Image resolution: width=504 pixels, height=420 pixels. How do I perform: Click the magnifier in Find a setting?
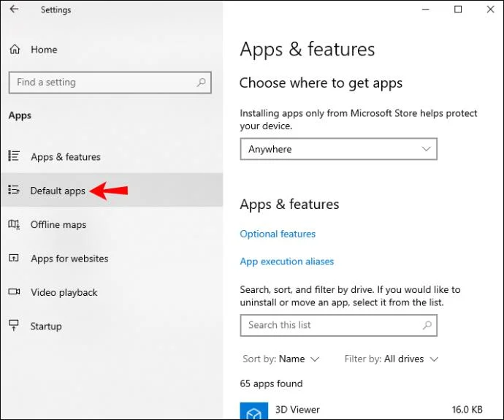click(x=201, y=83)
